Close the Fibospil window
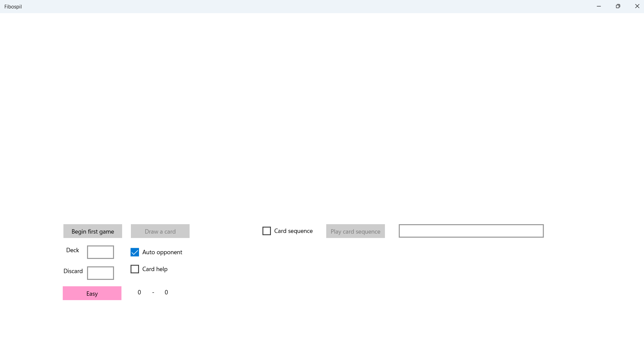 click(637, 6)
